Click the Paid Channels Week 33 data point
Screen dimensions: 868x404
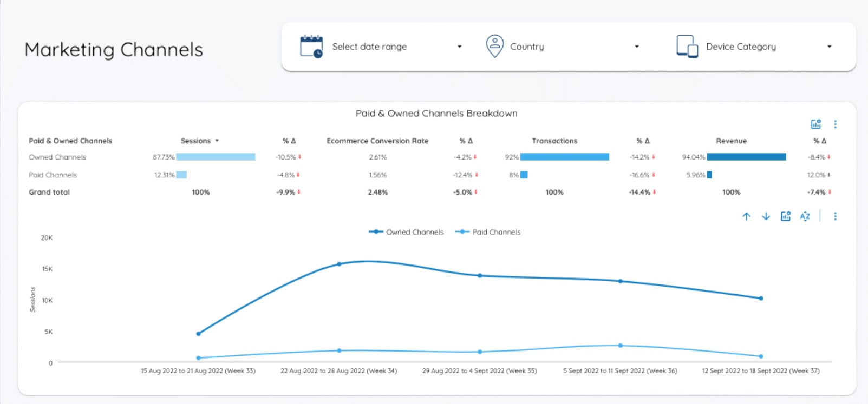[x=198, y=358]
